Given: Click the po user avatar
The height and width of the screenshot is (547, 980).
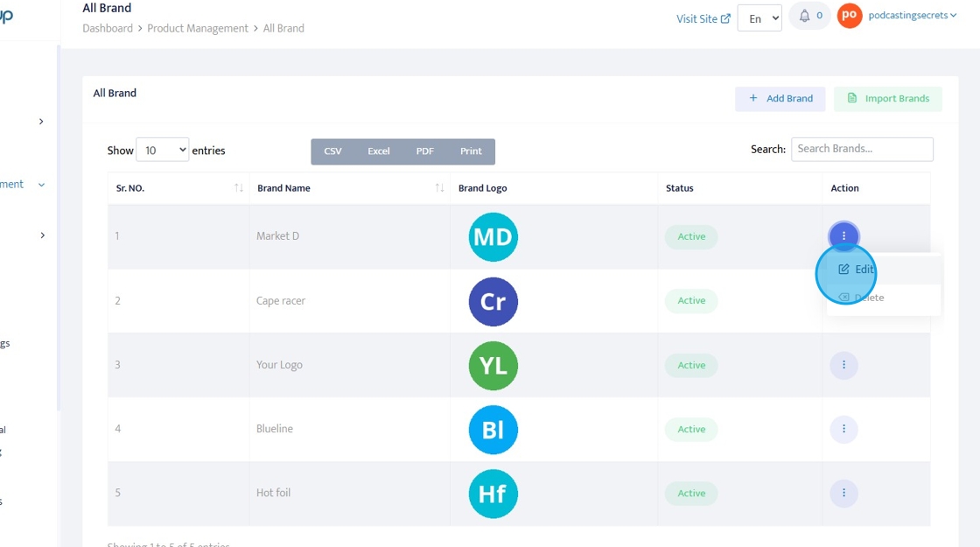Looking at the screenshot, I should [850, 16].
